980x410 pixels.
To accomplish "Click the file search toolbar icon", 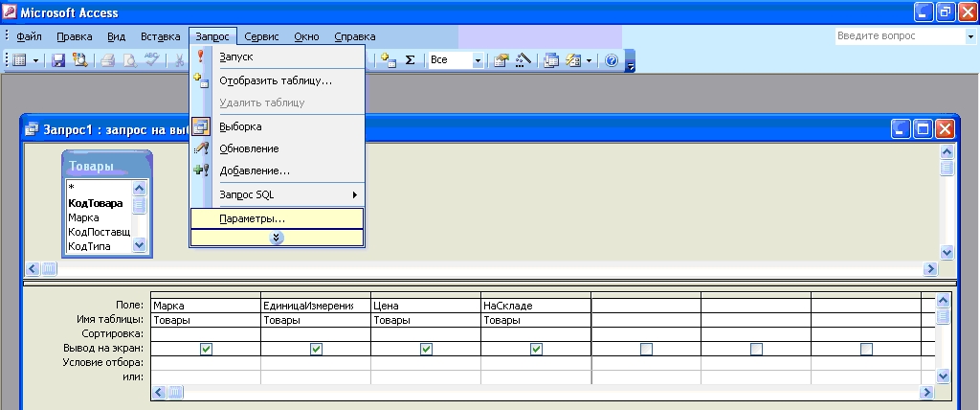I will point(79,60).
